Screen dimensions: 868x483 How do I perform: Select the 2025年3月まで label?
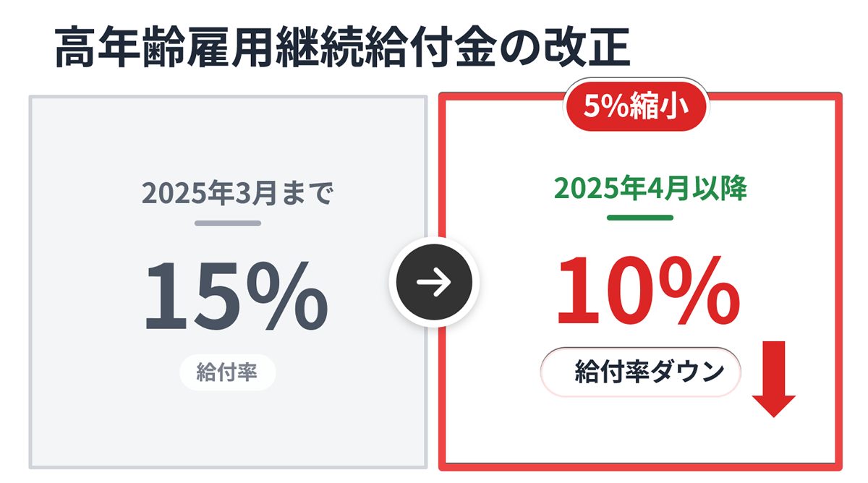(x=237, y=194)
